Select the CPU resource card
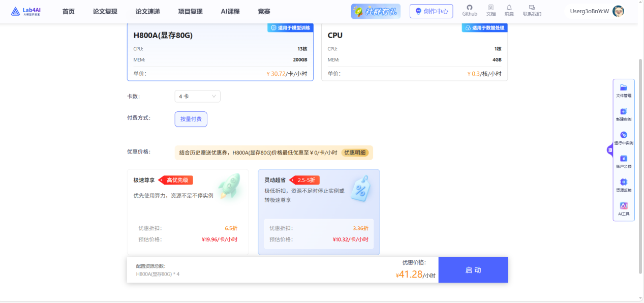This screenshot has width=644, height=303. 414,52
